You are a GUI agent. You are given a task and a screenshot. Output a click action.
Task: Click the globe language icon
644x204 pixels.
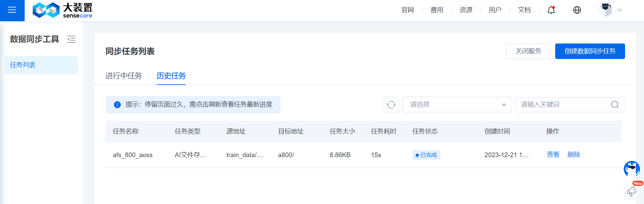click(x=577, y=10)
